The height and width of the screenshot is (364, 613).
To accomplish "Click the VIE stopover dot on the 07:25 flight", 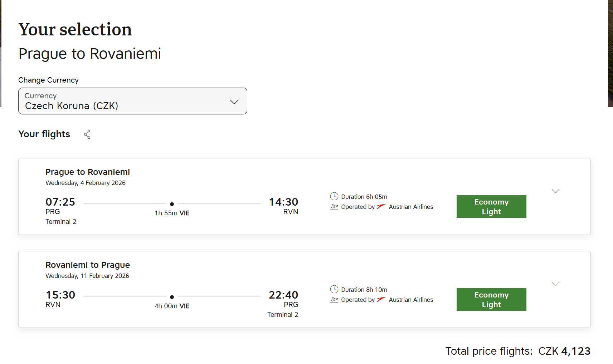I will click(x=172, y=204).
